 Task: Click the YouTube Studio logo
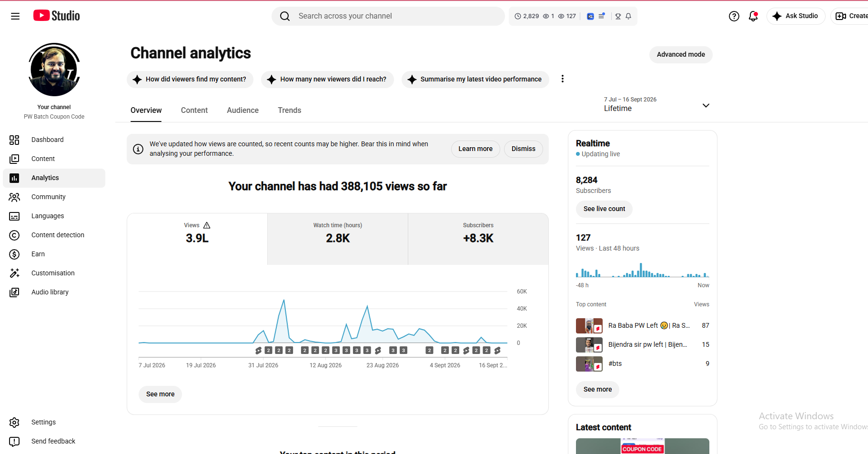[57, 16]
